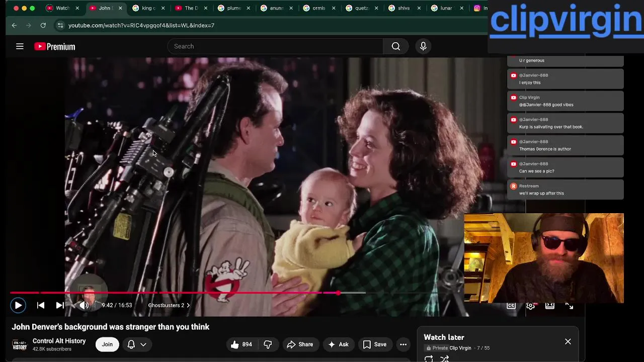
Task: Reload the current YouTube page
Action: tap(43, 25)
